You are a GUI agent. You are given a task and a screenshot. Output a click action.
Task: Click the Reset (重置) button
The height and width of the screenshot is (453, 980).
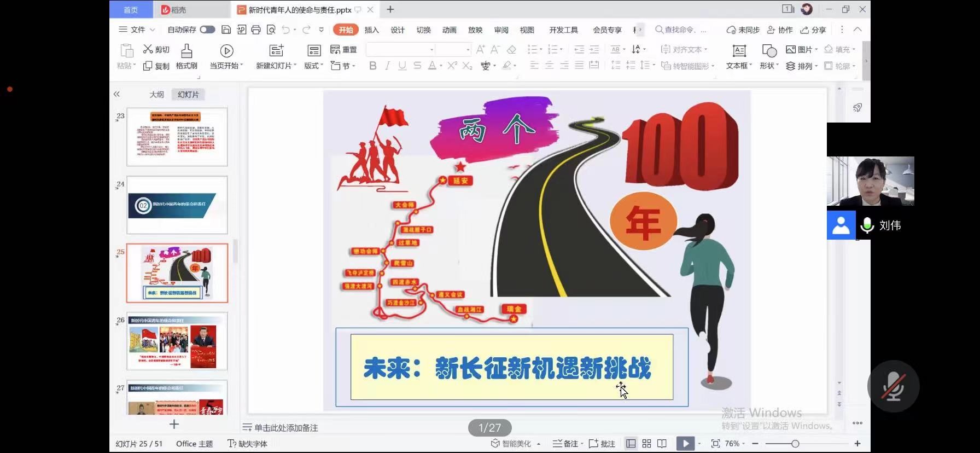point(343,49)
